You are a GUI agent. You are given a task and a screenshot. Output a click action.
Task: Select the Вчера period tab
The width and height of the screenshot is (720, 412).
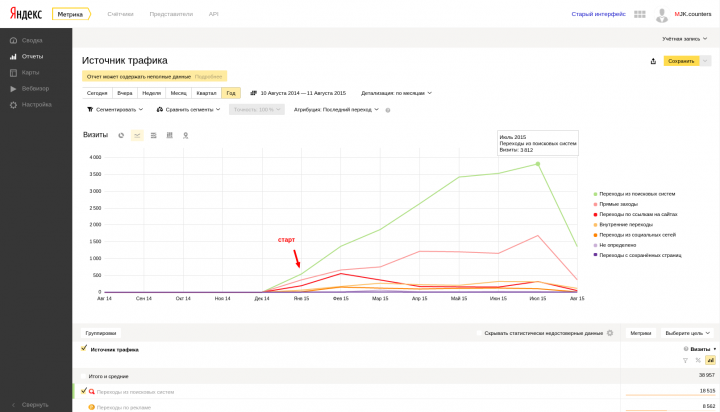click(x=124, y=93)
